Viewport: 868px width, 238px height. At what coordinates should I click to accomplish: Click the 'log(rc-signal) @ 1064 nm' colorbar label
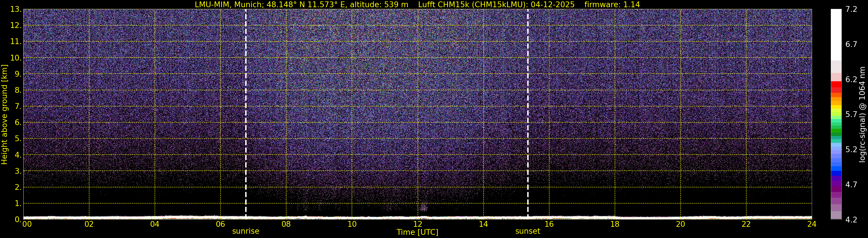[x=863, y=115]
